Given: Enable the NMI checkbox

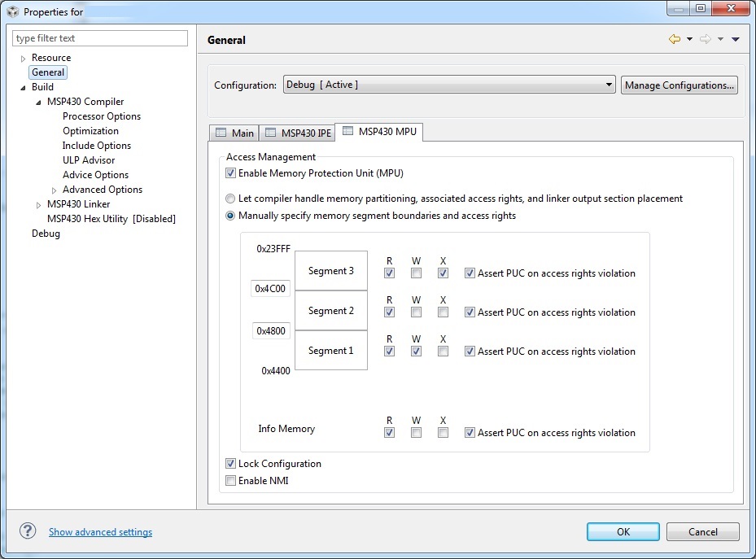Looking at the screenshot, I should coord(230,480).
